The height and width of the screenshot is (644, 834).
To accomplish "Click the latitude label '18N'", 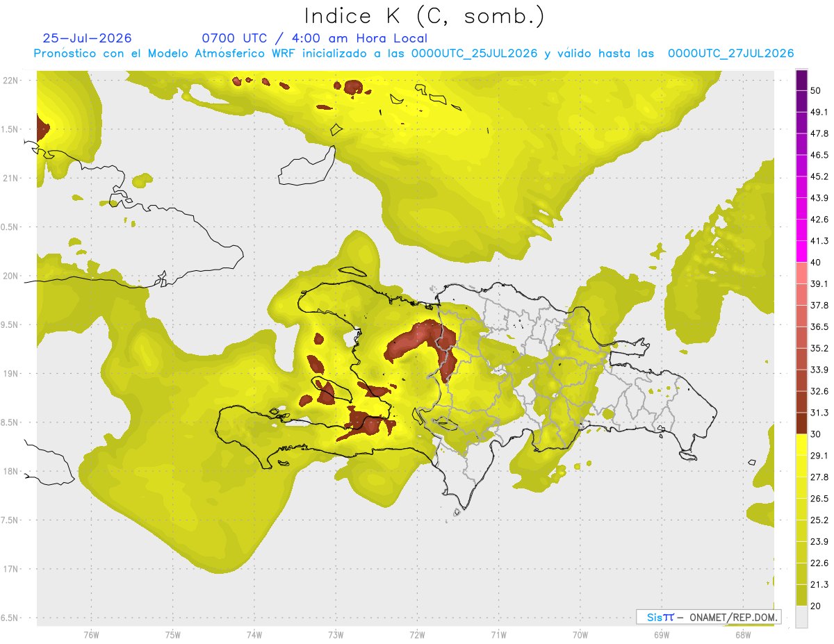I will coord(10,471).
